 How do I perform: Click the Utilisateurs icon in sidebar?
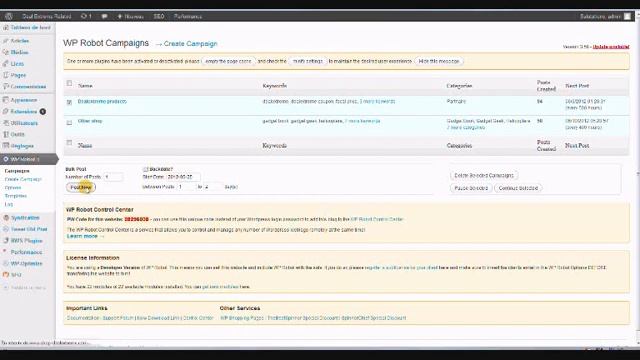[x=5, y=123]
